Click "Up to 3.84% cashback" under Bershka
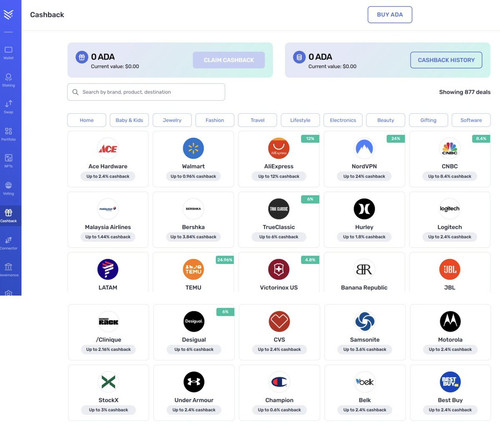The width and height of the screenshot is (500, 430). (193, 237)
